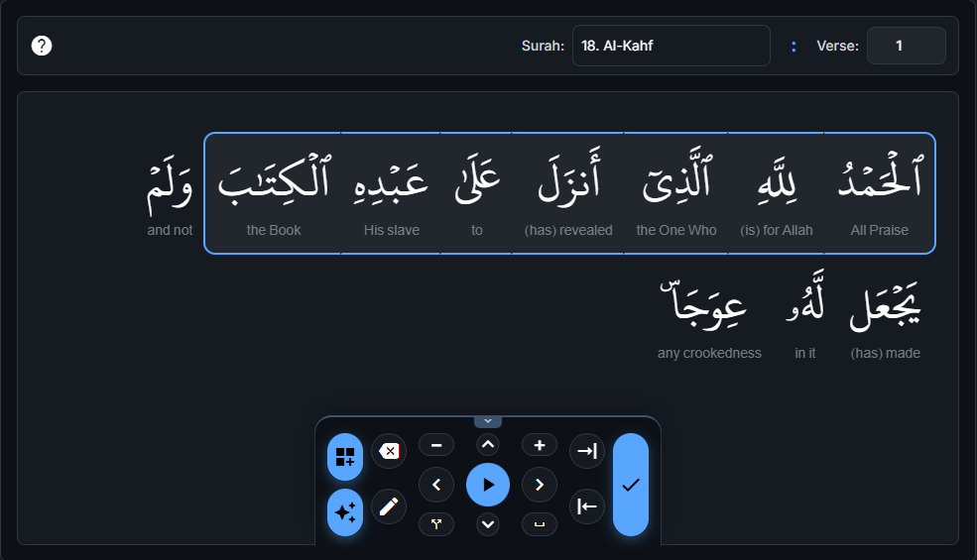Click the space-bar symbol button
The height and width of the screenshot is (560, 977).
[x=540, y=524]
